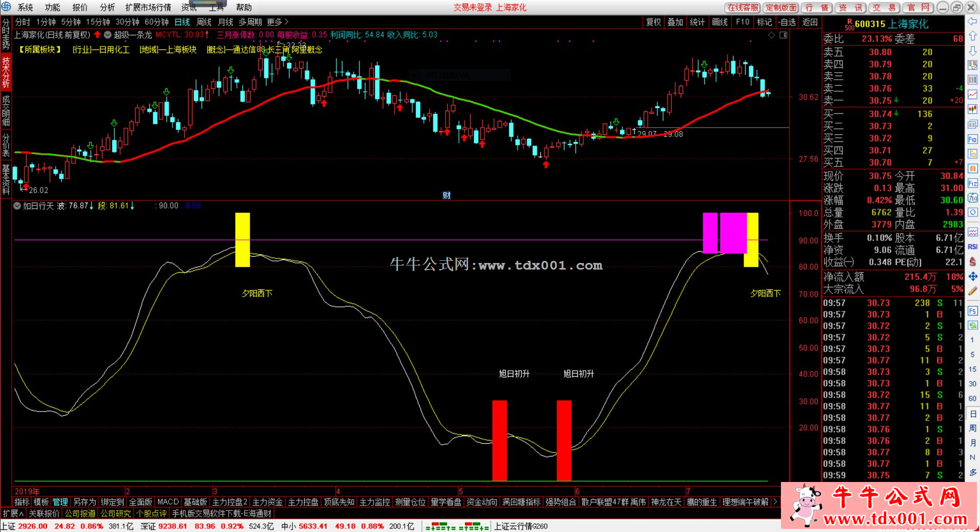Toggle the 如日行天 indicator circle button
The image size is (980, 532).
pyautogui.click(x=17, y=206)
